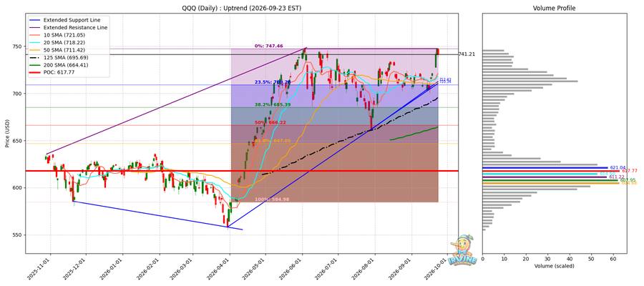Image resolution: width=644 pixels, height=286 pixels.
Task: Click the 550 price axis tick
Action: pyautogui.click(x=19, y=235)
